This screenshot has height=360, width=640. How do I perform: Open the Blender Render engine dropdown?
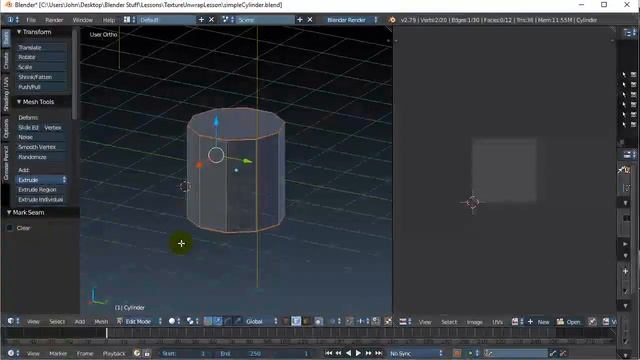tap(352, 20)
